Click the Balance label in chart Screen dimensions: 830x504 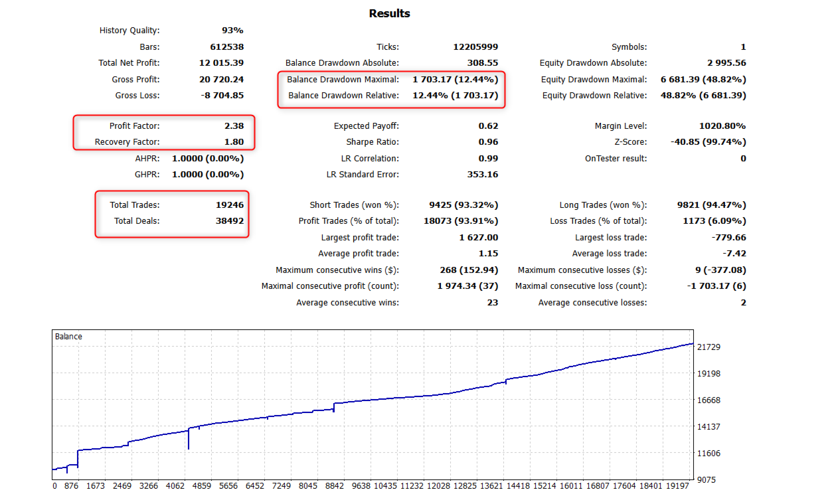tap(68, 337)
